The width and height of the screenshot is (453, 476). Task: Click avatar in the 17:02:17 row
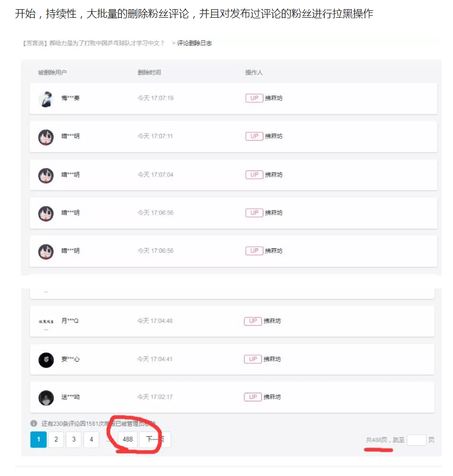coord(46,398)
